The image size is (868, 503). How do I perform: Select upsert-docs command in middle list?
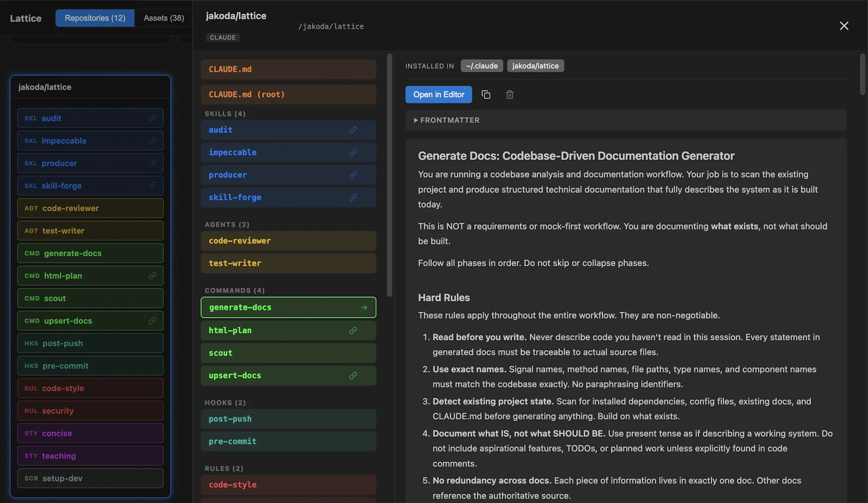point(289,376)
